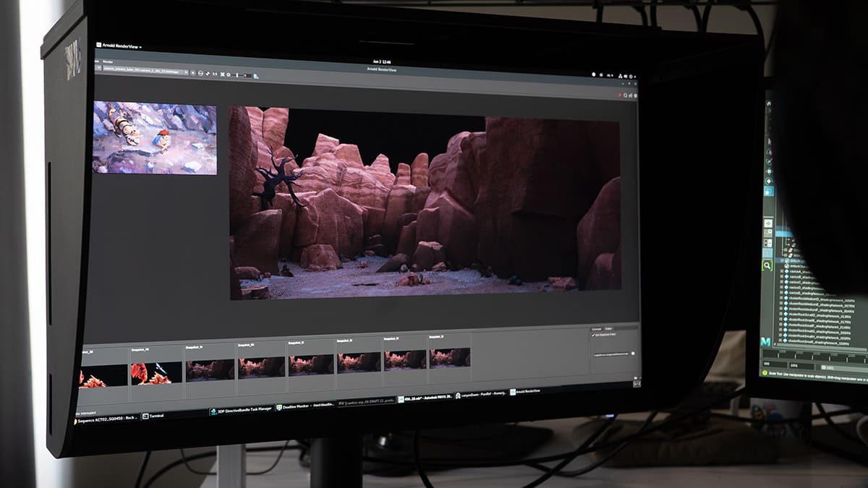The height and width of the screenshot is (488, 868).
Task: Expand clusterRockMedium2_shadingNetwork node in Maya Outliner
Action: 781,310
